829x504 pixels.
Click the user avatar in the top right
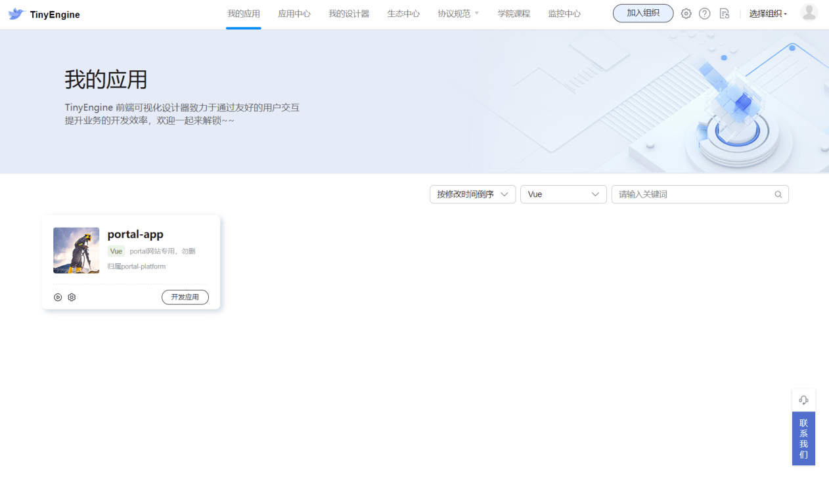coord(809,12)
